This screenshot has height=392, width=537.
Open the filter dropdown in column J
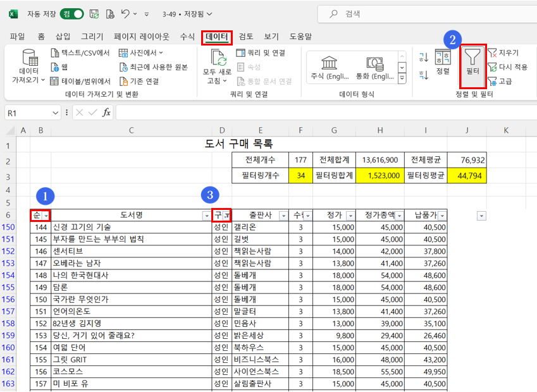click(x=481, y=216)
